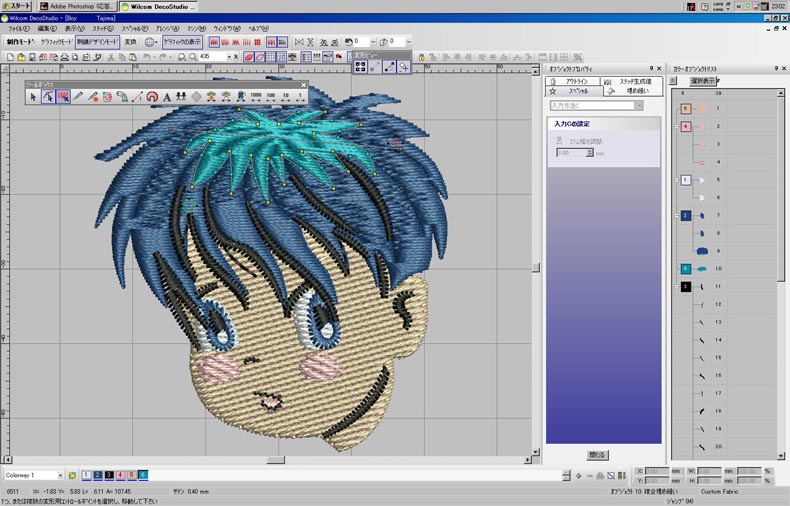Select the arrow Select Object tool
This screenshot has height=506, width=790.
coord(33,97)
